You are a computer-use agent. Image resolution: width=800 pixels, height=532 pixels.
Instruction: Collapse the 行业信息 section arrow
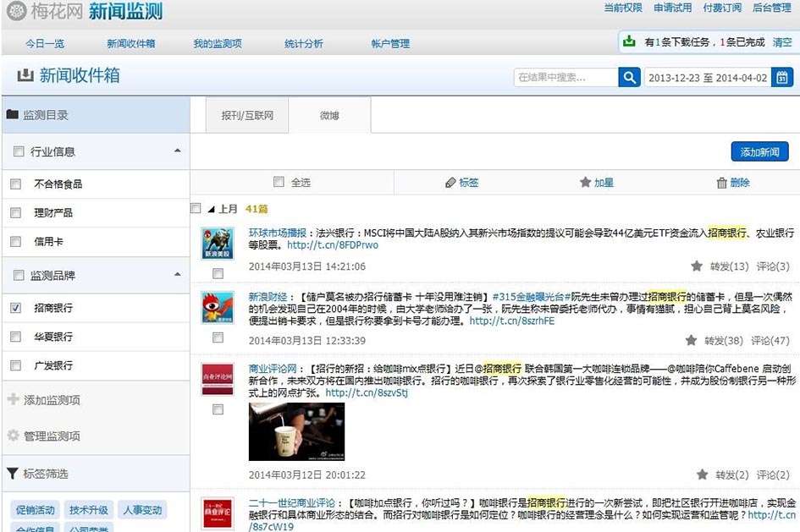pos(178,151)
